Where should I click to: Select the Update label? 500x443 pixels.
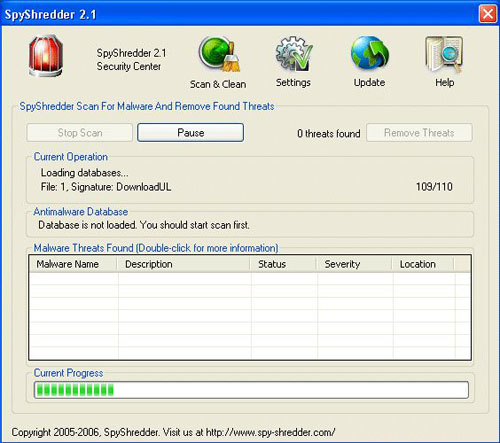369,83
